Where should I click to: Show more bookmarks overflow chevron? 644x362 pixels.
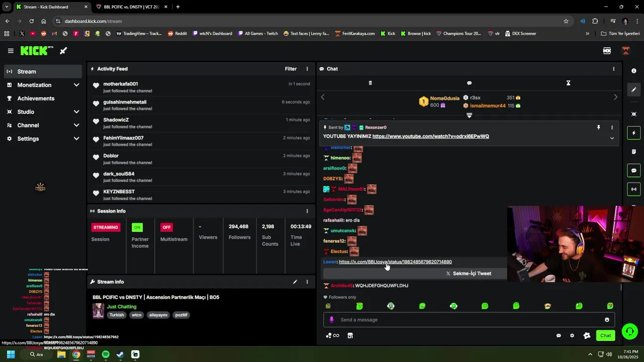[587, 34]
